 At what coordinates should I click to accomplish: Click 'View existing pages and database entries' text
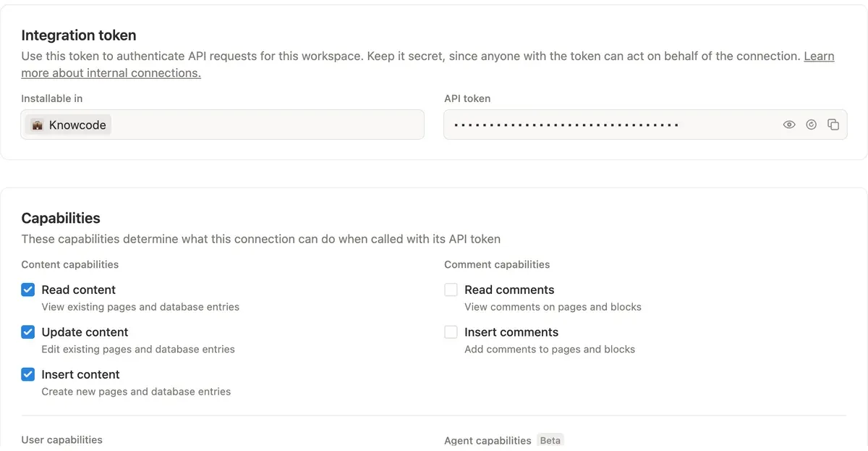(x=140, y=307)
